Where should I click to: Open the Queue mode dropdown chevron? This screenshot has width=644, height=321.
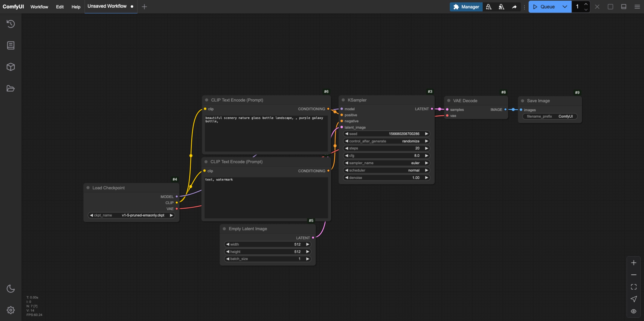pyautogui.click(x=565, y=7)
